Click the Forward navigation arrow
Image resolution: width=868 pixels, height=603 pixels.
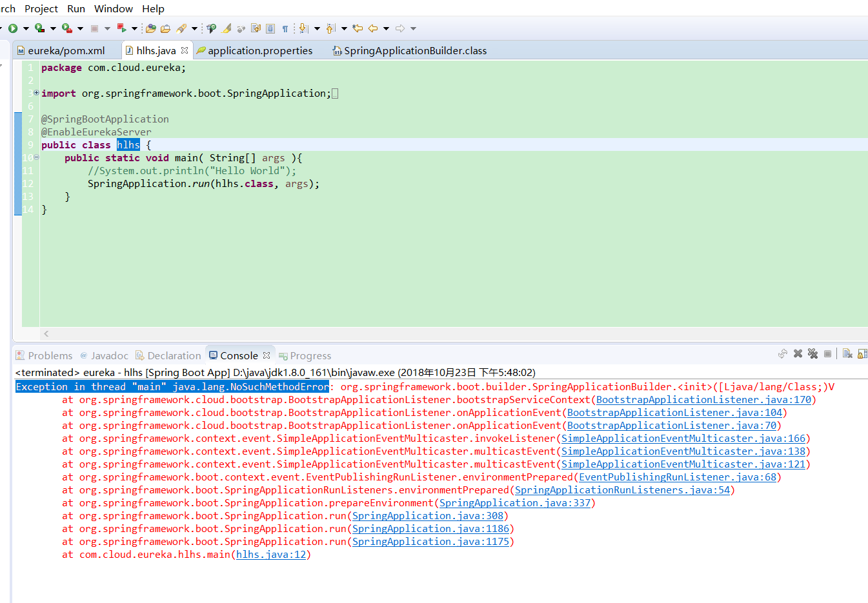(x=400, y=28)
